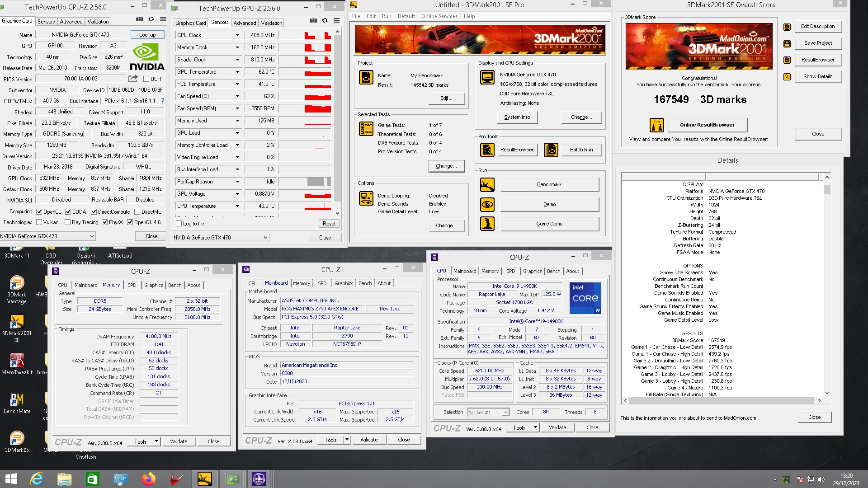Open File Explorer from the taskbar
The image size is (868, 488).
(65, 479)
